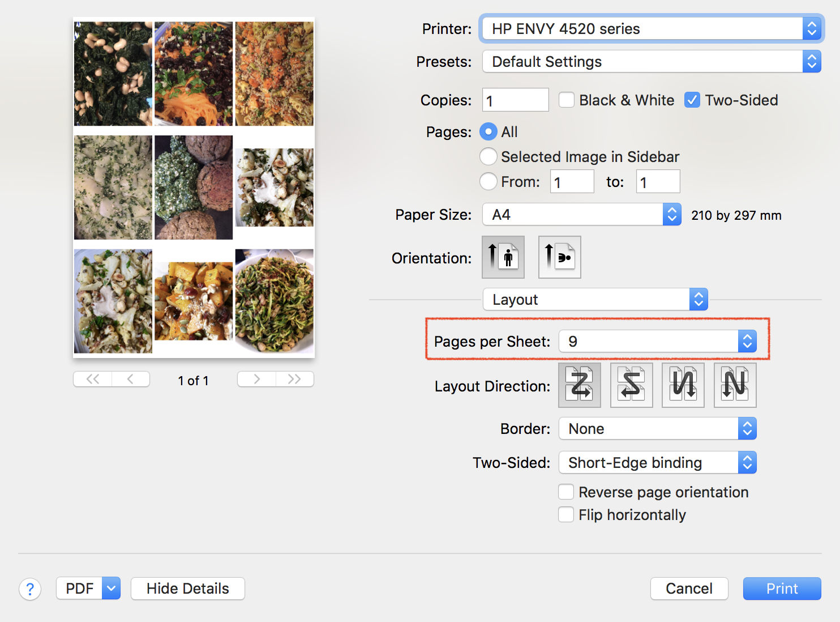Open the Presets dropdown
Image resolution: width=840 pixels, height=622 pixels.
pos(652,62)
